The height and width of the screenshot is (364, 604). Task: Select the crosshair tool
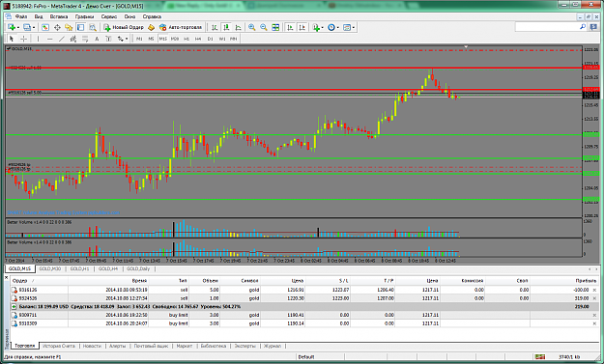pyautogui.click(x=23, y=39)
